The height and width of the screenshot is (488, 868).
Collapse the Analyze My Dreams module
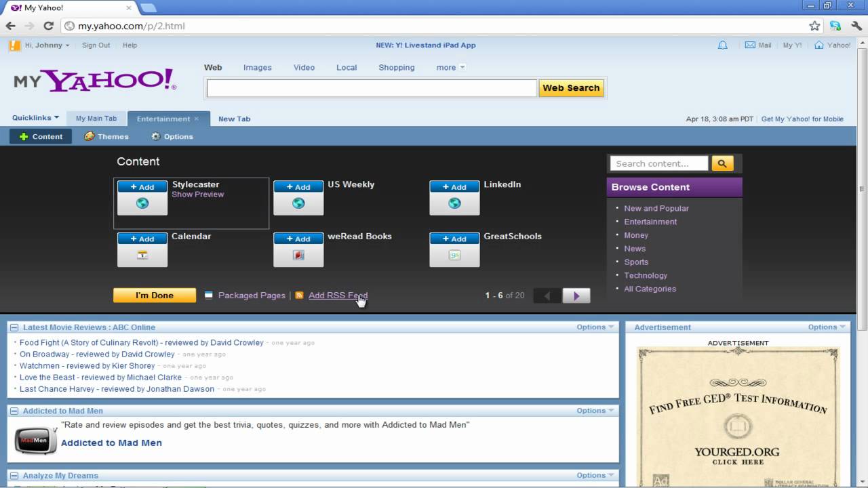click(14, 476)
